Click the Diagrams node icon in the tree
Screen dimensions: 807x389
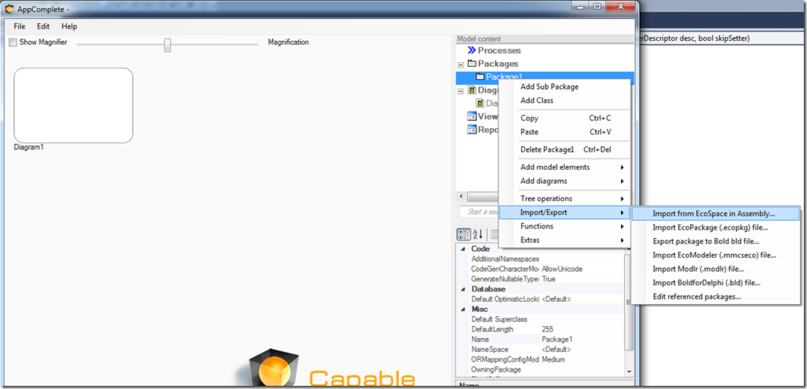(x=471, y=90)
